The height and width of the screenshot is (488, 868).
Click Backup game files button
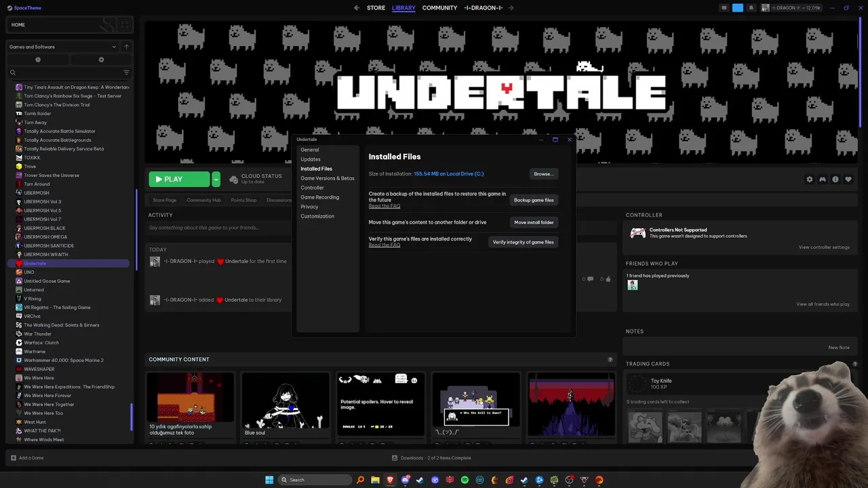click(534, 200)
